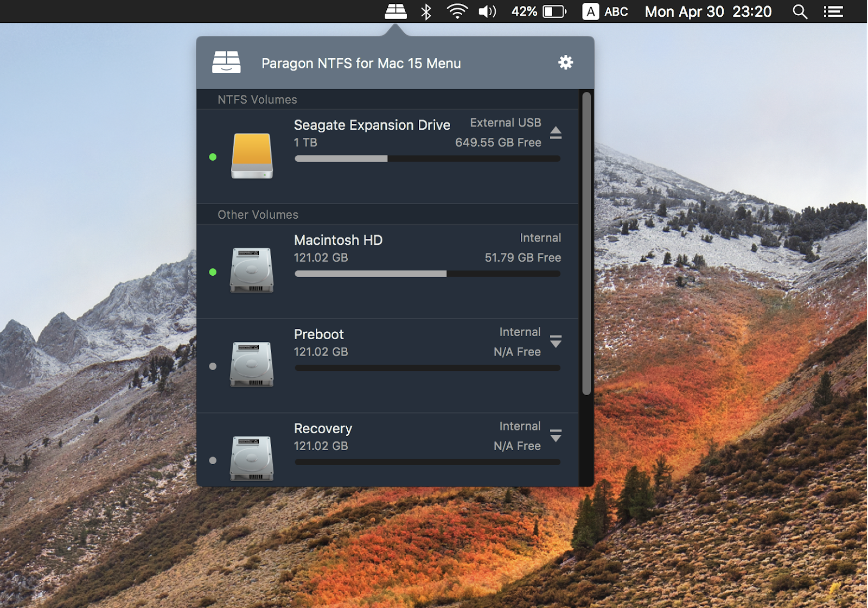868x608 pixels.
Task: Click Recovery volume usage bar
Action: point(427,462)
